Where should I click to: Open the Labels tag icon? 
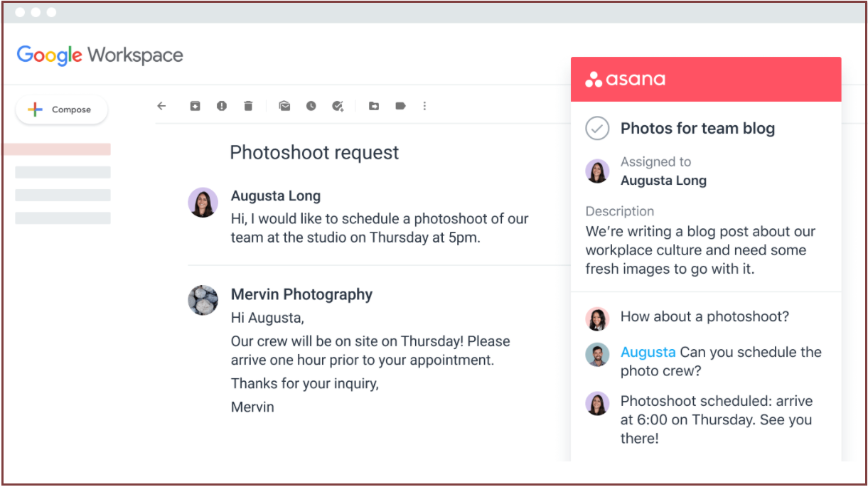[x=400, y=106]
